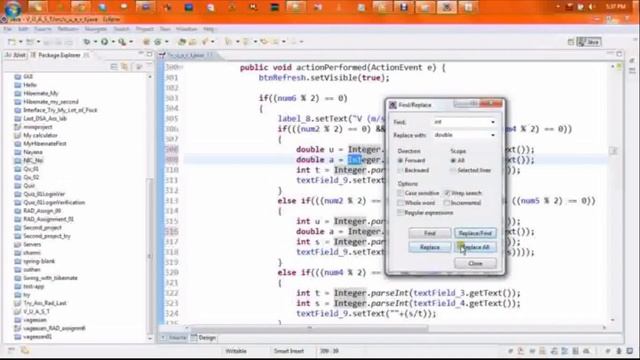Open the New toolbar dropdown arrow
Image resolution: width=640 pixels, height=360 pixels.
pyautogui.click(x=20, y=42)
